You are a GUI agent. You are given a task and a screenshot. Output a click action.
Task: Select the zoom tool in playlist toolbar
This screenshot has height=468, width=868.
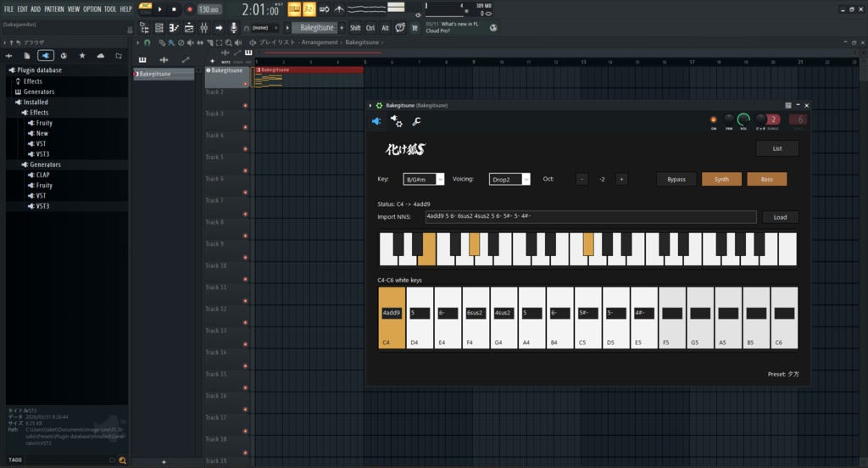(228, 42)
